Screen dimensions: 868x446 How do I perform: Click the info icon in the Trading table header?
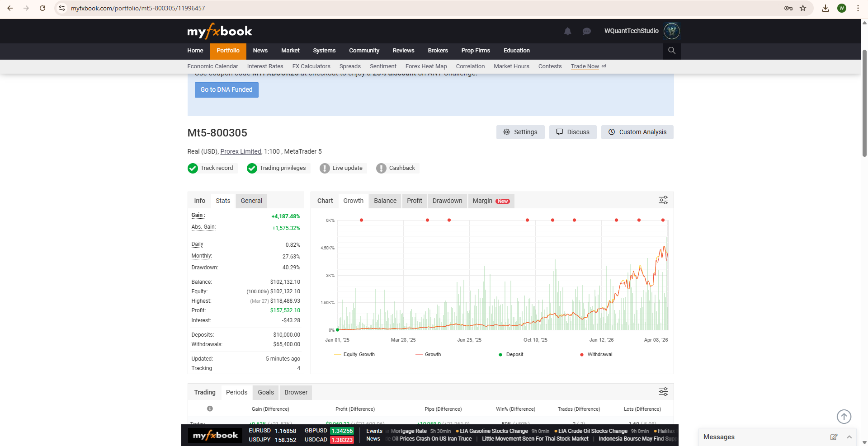coord(210,408)
